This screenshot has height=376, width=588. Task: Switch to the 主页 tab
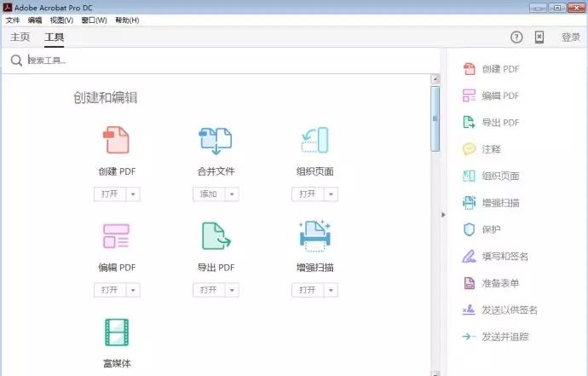click(x=20, y=38)
